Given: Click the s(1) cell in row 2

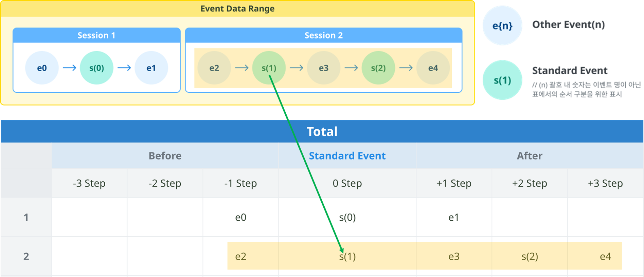Looking at the screenshot, I should pos(347,256).
